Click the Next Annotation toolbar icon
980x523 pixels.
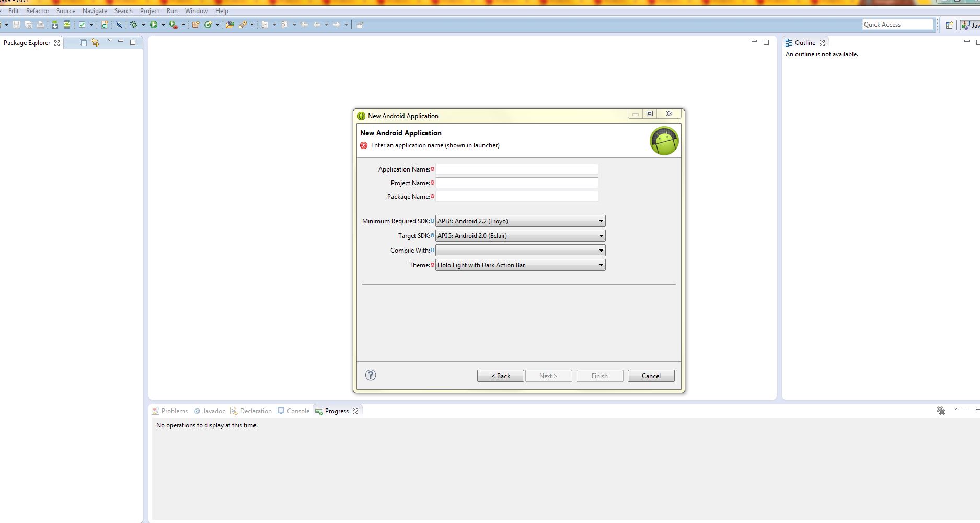(x=265, y=25)
